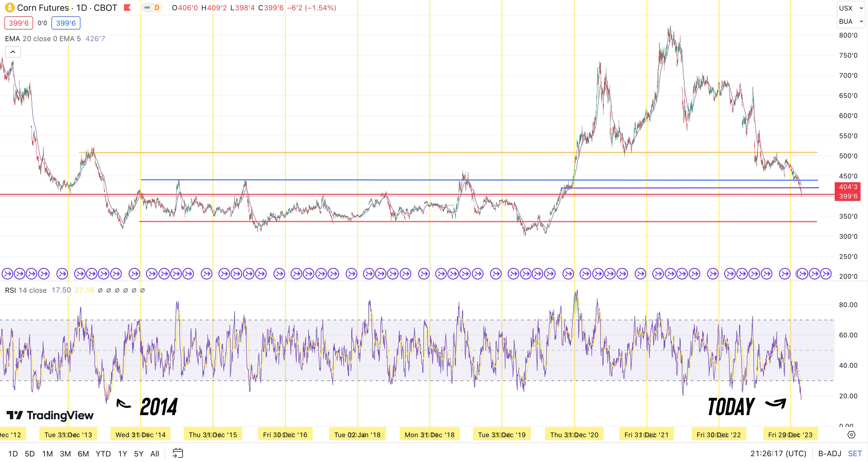The image size is (868, 462).
Task: Click the red flag icon beside CBOT
Action: click(x=127, y=8)
